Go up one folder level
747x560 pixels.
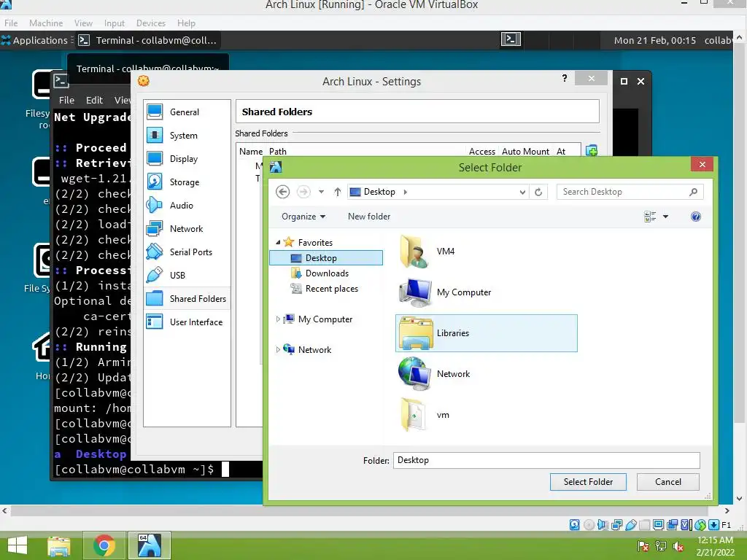click(337, 192)
